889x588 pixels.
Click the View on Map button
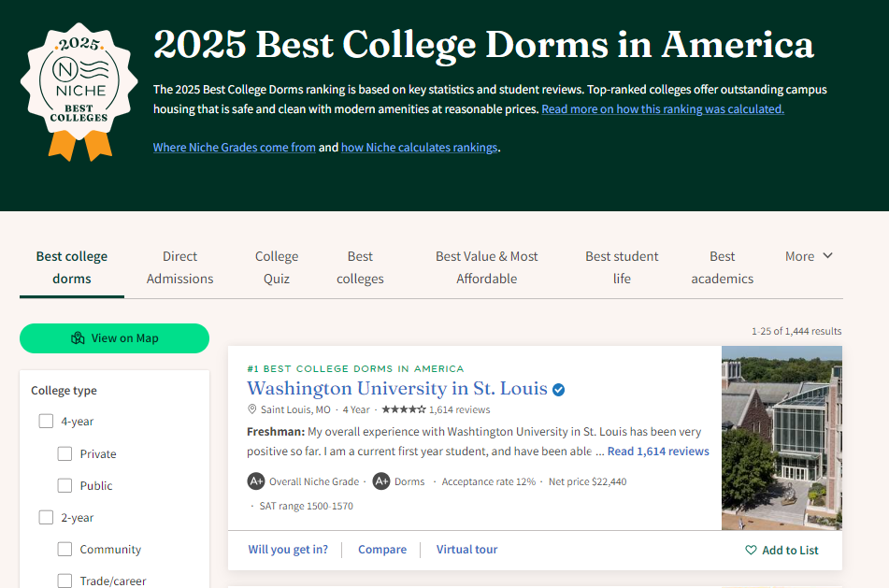click(115, 338)
